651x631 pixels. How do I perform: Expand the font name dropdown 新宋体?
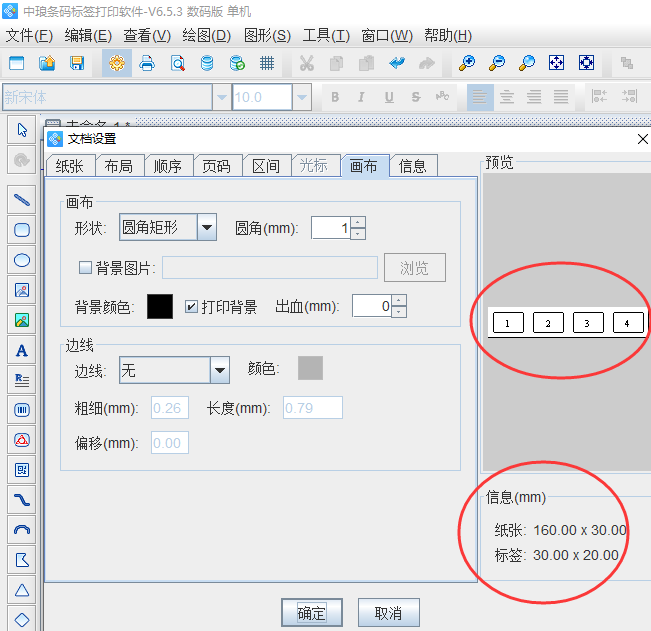pyautogui.click(x=221, y=97)
